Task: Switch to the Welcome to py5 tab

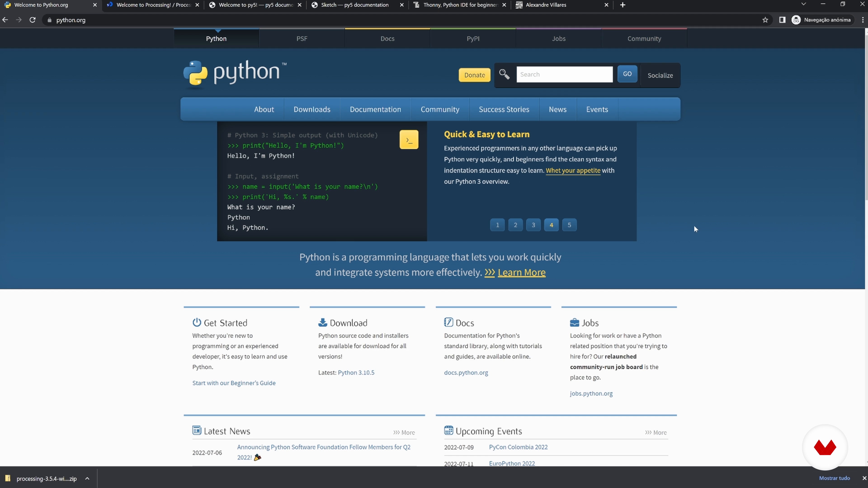Action: coord(255,5)
